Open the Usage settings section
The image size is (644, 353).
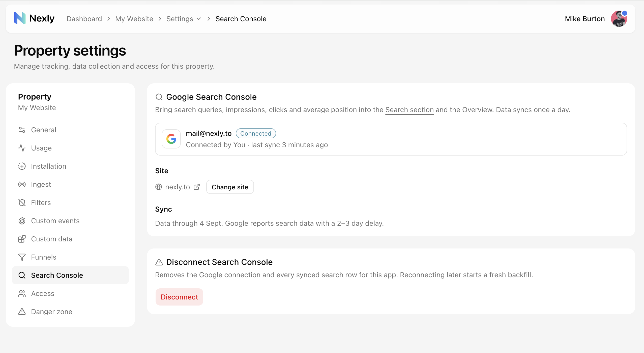pyautogui.click(x=70, y=148)
